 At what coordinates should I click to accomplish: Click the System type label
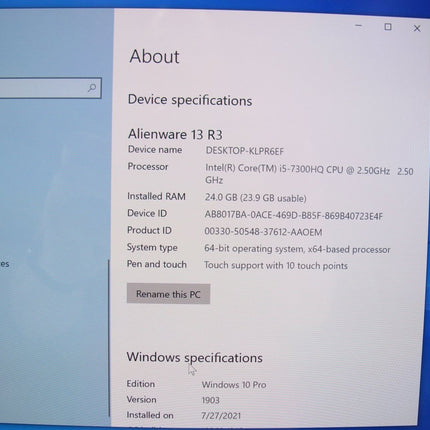click(x=152, y=247)
